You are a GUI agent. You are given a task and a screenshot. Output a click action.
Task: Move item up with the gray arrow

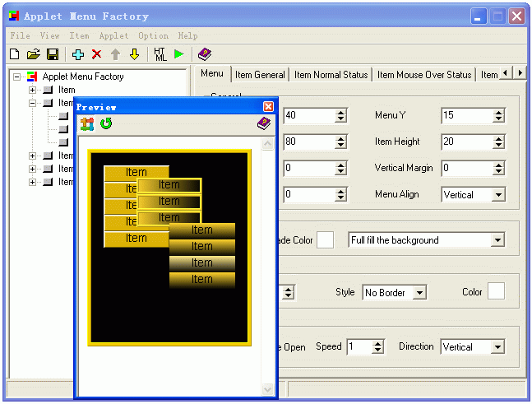pyautogui.click(x=115, y=54)
